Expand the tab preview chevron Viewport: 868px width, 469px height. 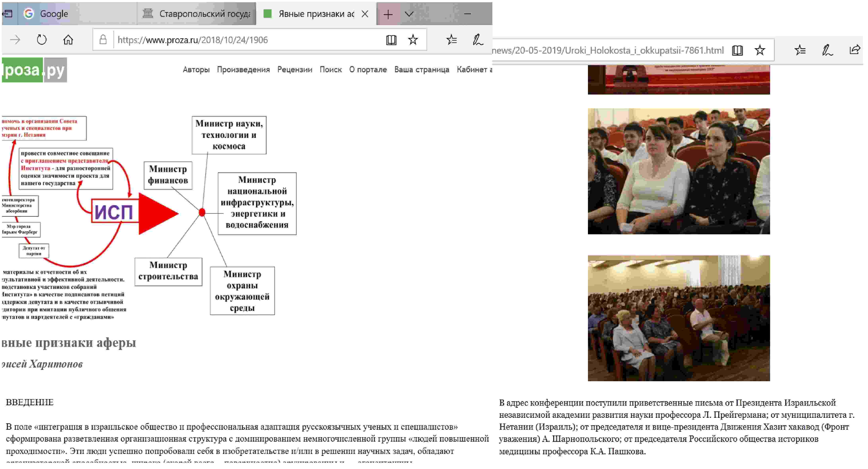tap(409, 14)
